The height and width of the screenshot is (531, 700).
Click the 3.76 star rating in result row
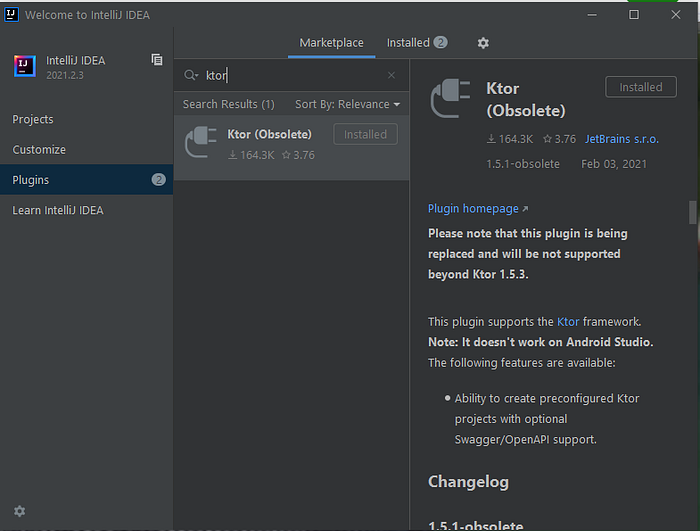coord(298,155)
